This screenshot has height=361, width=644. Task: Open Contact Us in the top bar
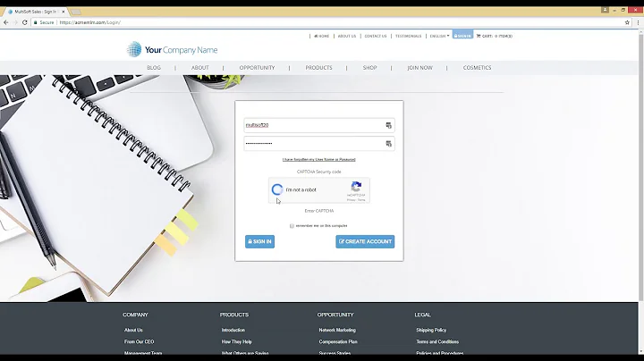(376, 36)
